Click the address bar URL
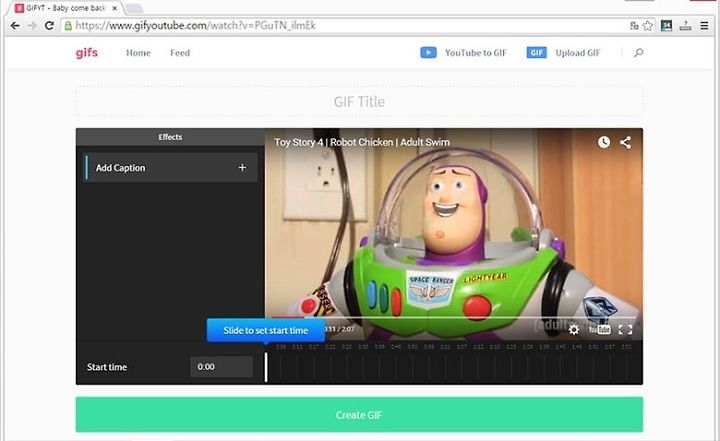 click(x=196, y=26)
